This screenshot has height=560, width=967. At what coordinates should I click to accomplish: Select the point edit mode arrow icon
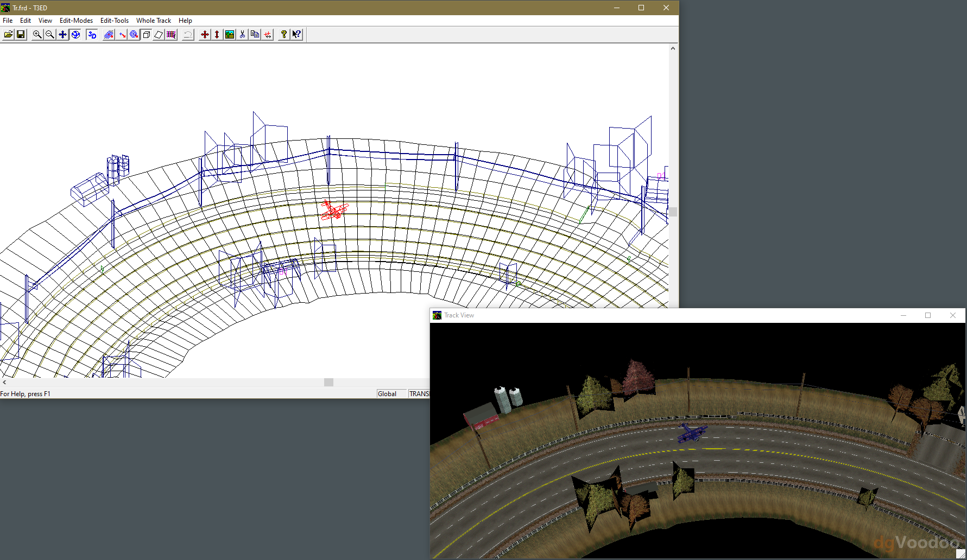pos(122,35)
